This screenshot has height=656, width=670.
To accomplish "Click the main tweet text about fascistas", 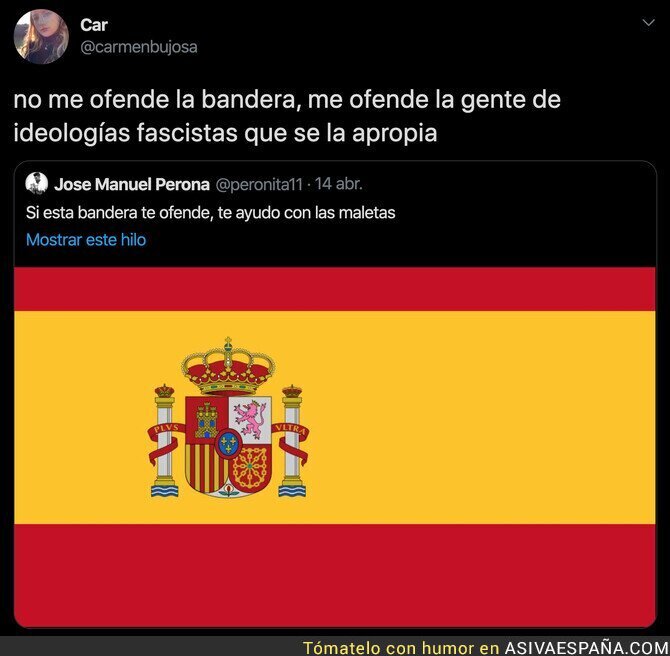I will 287,116.
